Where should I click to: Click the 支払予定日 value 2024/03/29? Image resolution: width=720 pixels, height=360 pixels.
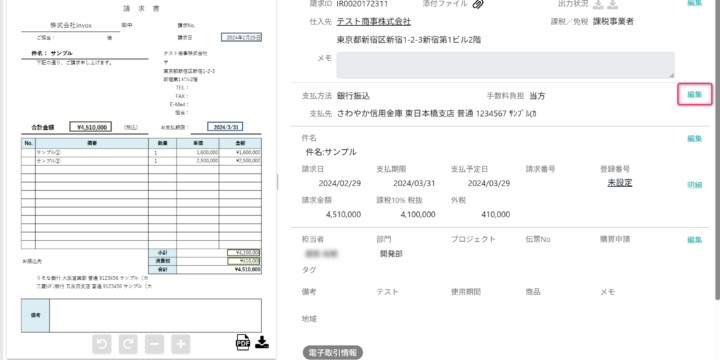click(489, 183)
